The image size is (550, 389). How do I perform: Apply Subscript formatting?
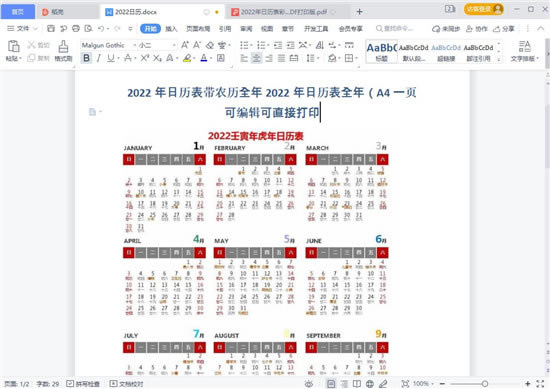coord(157,58)
